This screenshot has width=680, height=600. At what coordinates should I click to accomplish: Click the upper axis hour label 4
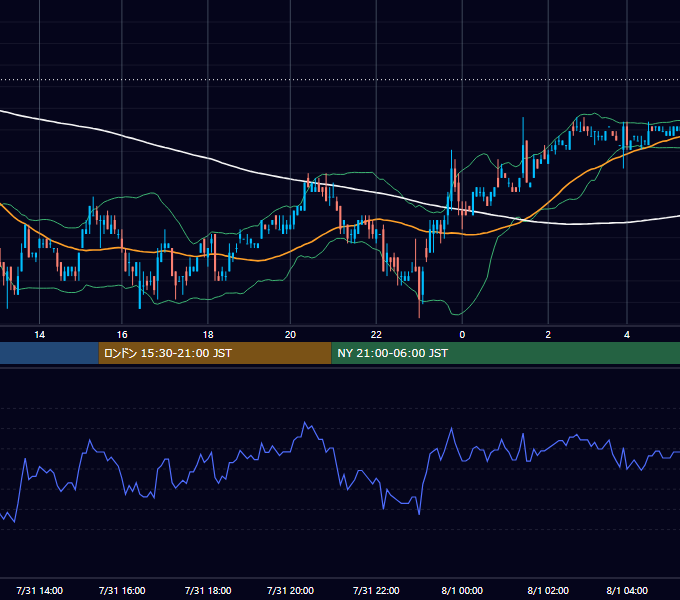tap(627, 335)
